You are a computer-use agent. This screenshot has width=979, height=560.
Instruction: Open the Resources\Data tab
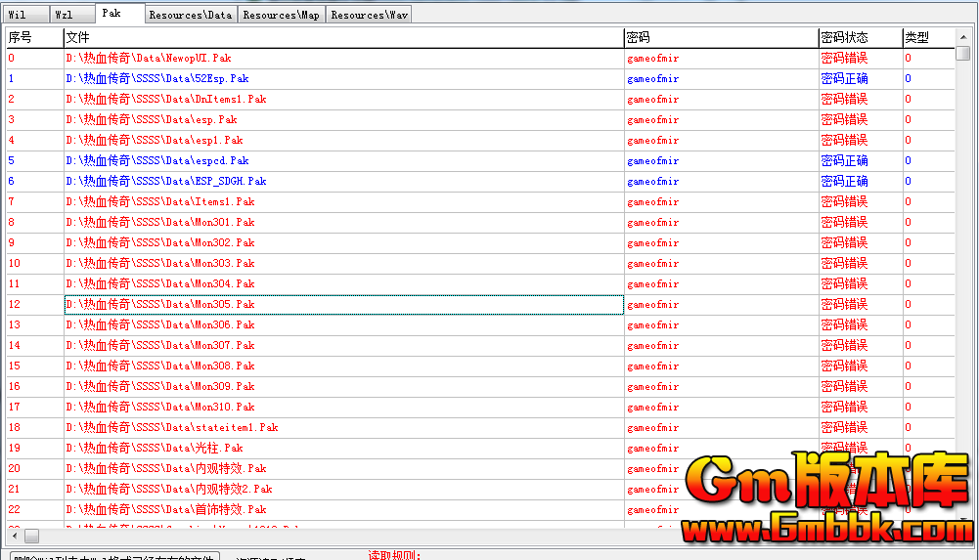click(x=191, y=15)
